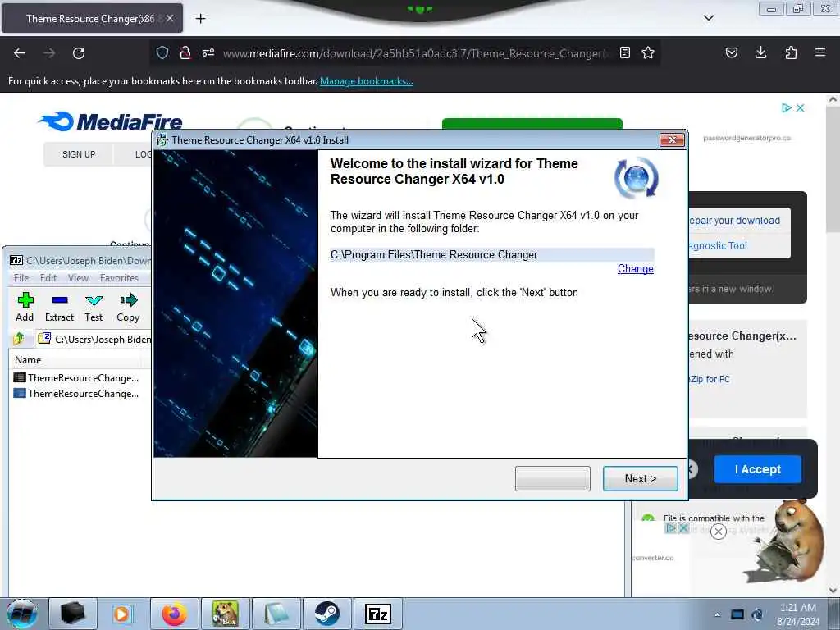Open the Firefox hamburger application menu
This screenshot has width=840, height=630.
coord(820,52)
